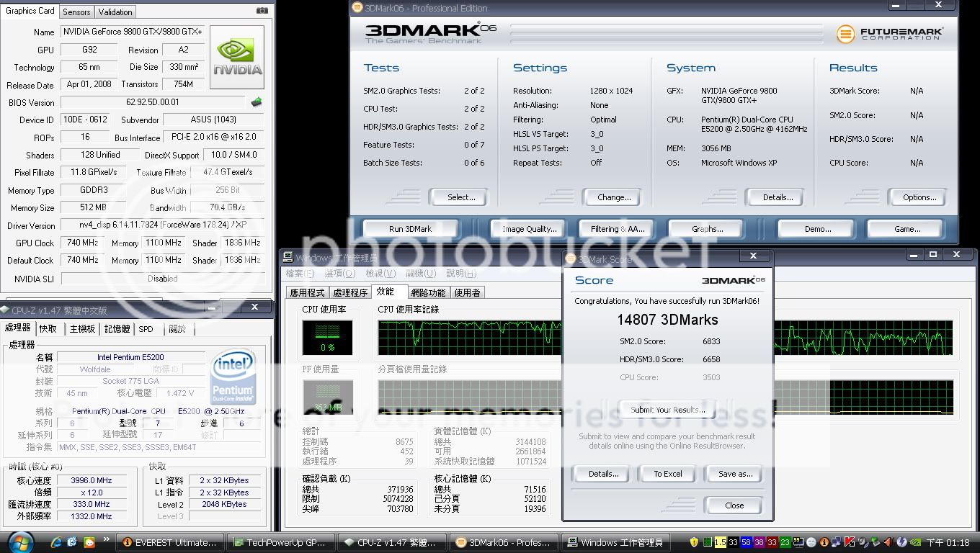Click the Futuremark Corporation logo
The height and width of the screenshot is (553, 980).
click(890, 34)
